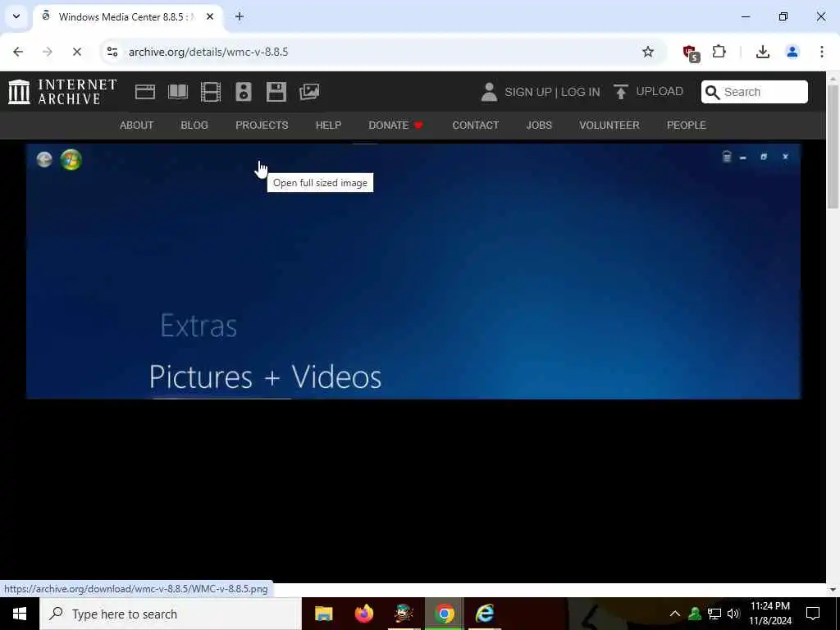Open the PROJECTS menu item
This screenshot has width=840, height=630.
click(262, 125)
